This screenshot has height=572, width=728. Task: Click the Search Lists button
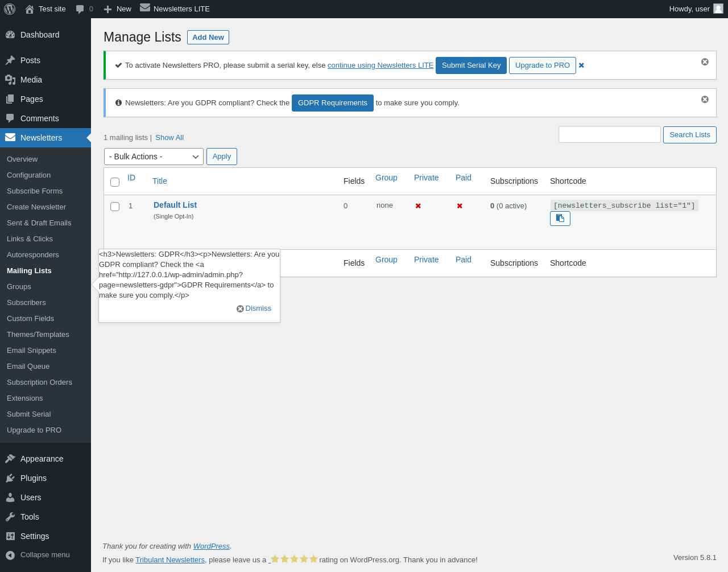point(690,135)
